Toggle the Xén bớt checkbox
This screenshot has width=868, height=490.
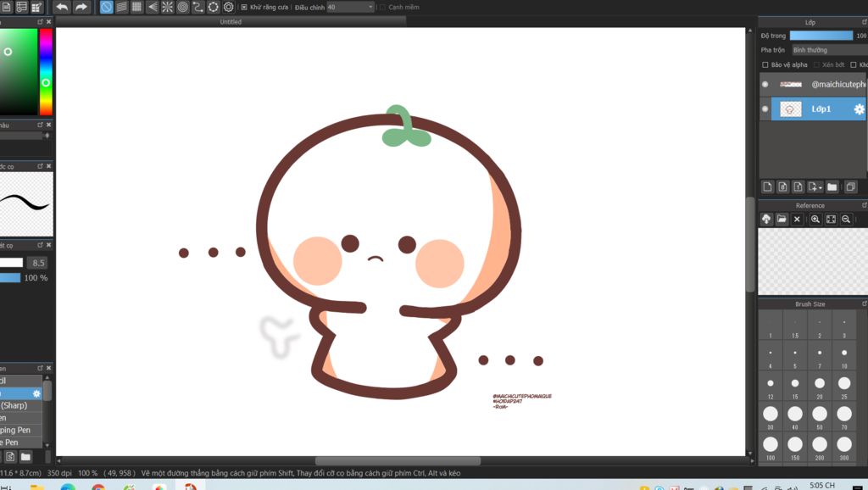[816, 64]
